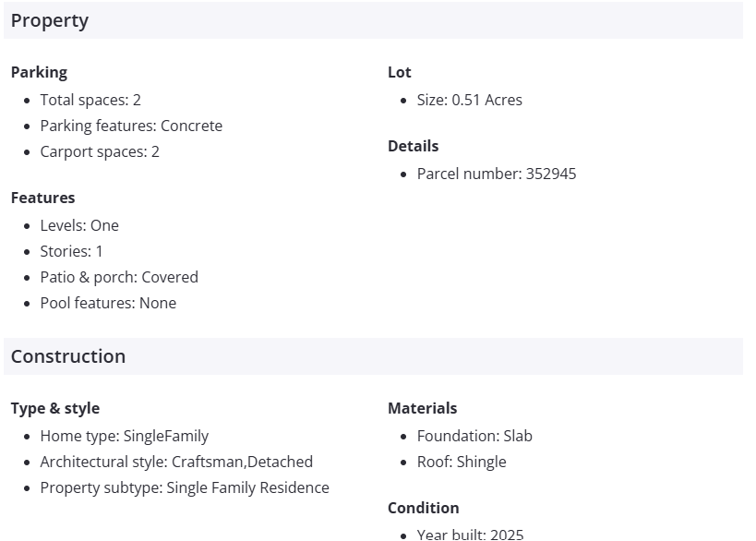Click "Patio & porch: Covered" item

[x=119, y=277]
